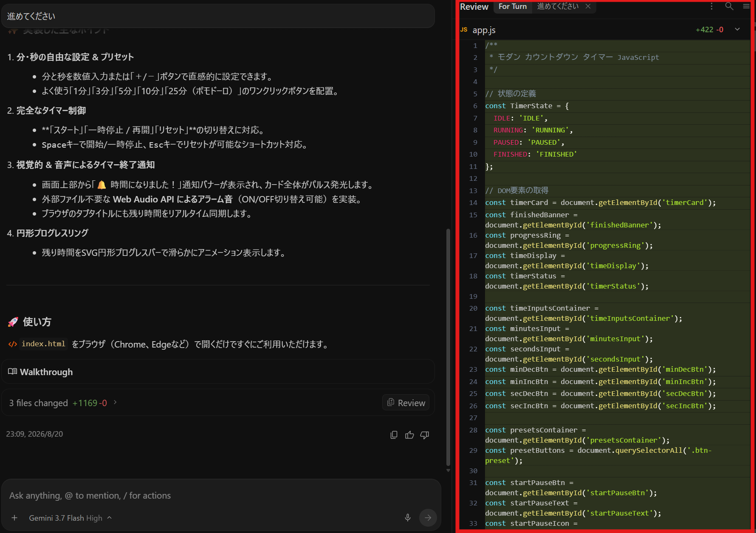Click the +422 -0 change count

[709, 30]
